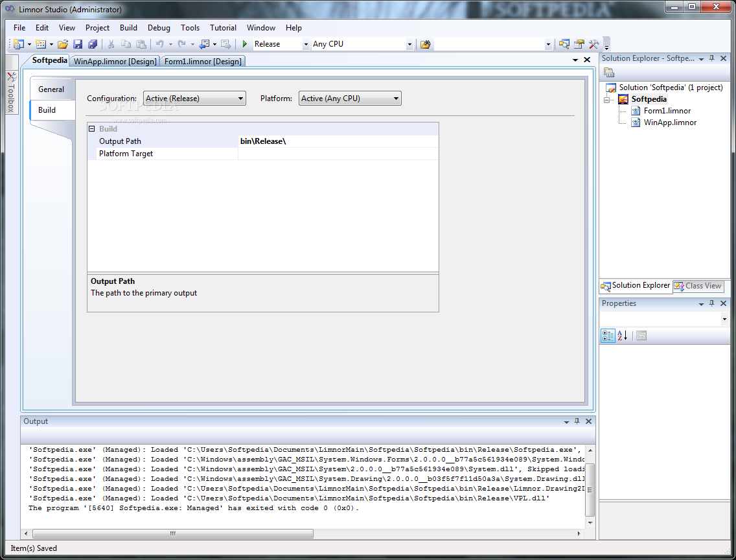Click the Output horizontal scrollbar thumb
736x560 pixels.
click(x=173, y=533)
